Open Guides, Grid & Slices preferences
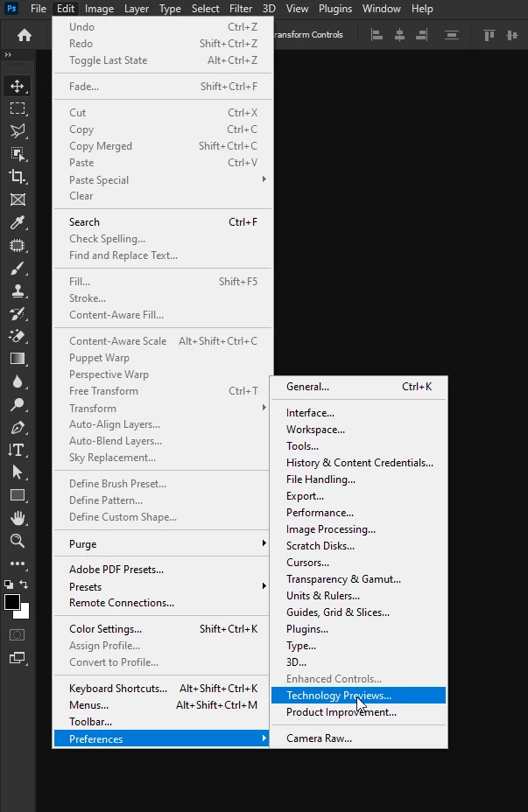Screen dimensions: 528x812 (358, 612)
